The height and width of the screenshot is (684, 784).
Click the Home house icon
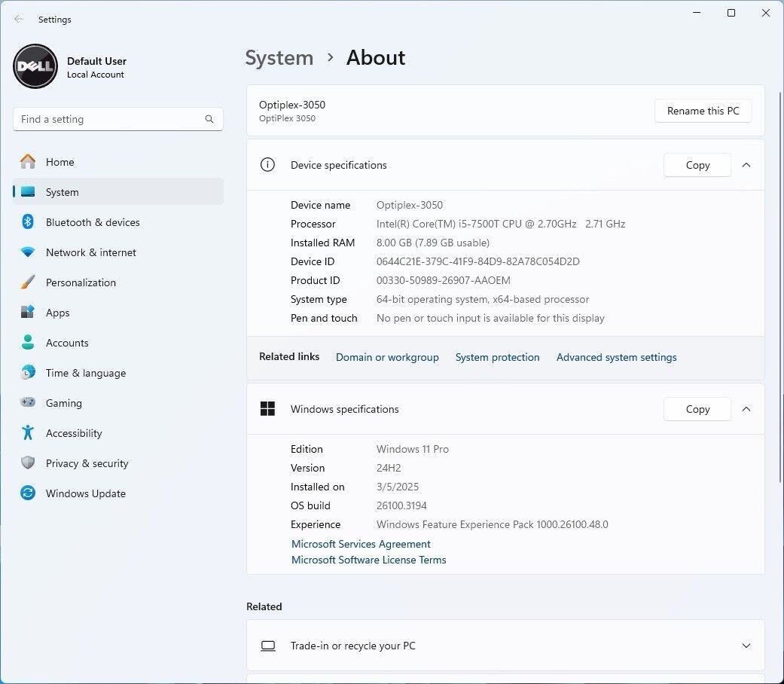tap(28, 161)
